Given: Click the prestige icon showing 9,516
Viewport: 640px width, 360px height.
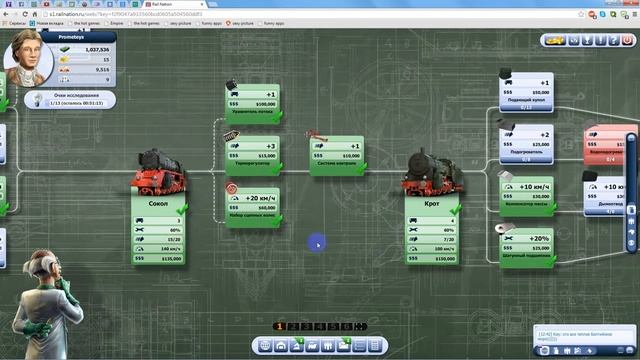Looking at the screenshot, I should point(64,70).
